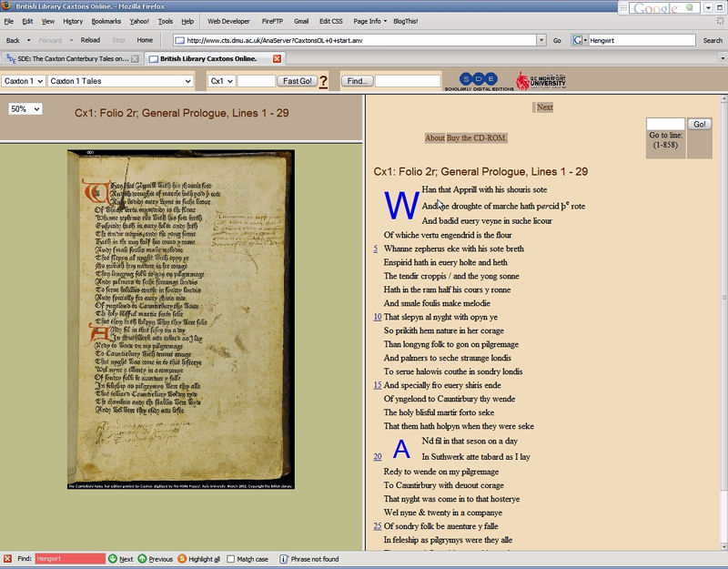Image resolution: width=728 pixels, height=569 pixels.
Task: Click the red question mark help icon
Action: pyautogui.click(x=323, y=82)
